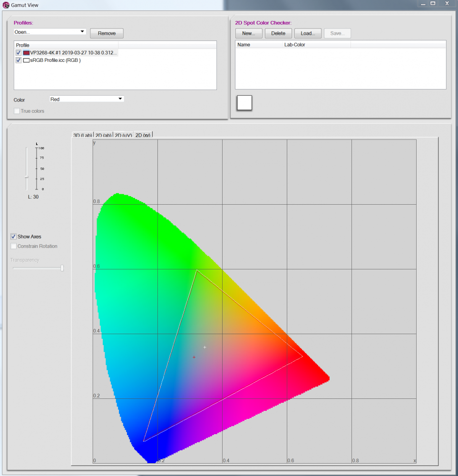Select the VP3268-4K #1 2019-03-27 profile row
The width and height of the screenshot is (458, 476).
(66, 53)
